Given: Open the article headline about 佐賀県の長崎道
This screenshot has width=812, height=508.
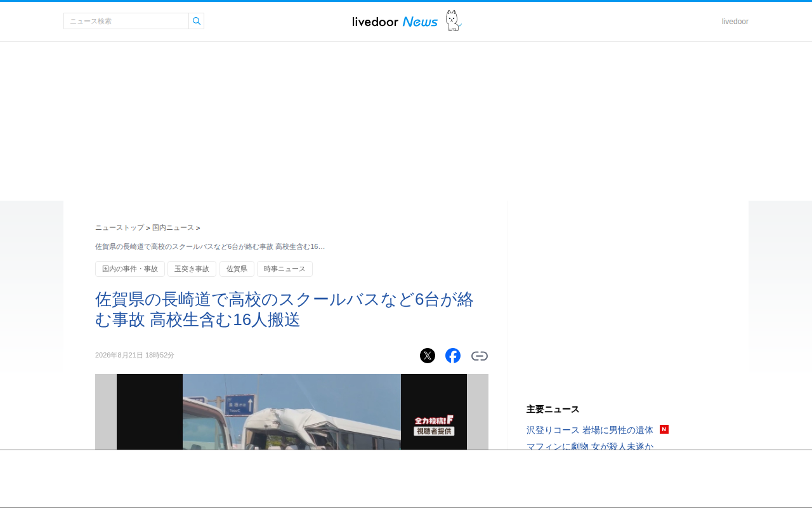Looking at the screenshot, I should click(x=285, y=309).
